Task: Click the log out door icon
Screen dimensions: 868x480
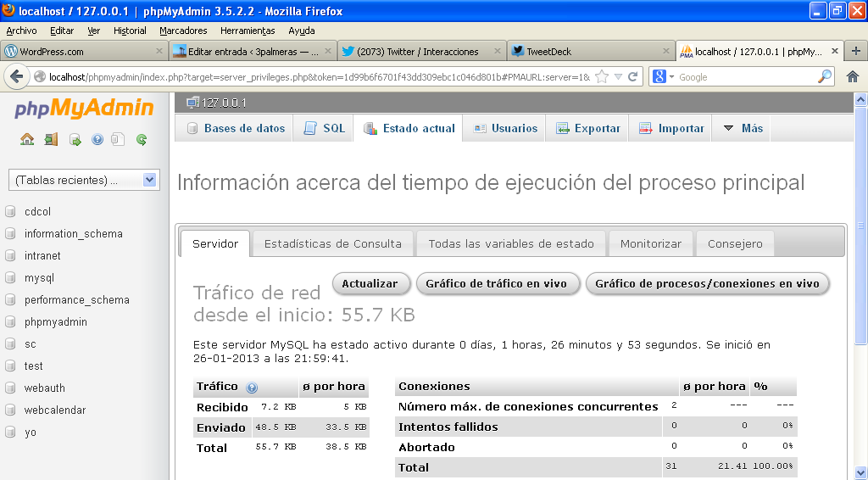Action: coord(51,140)
